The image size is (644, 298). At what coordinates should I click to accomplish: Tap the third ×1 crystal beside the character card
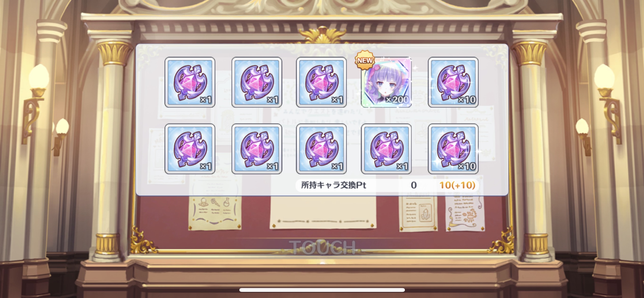click(321, 82)
